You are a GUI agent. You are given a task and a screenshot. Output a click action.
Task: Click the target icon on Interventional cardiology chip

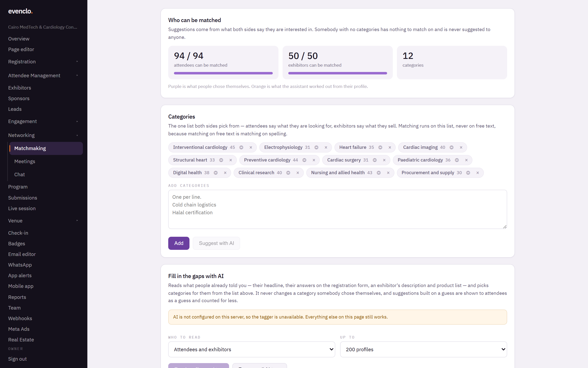tap(241, 147)
